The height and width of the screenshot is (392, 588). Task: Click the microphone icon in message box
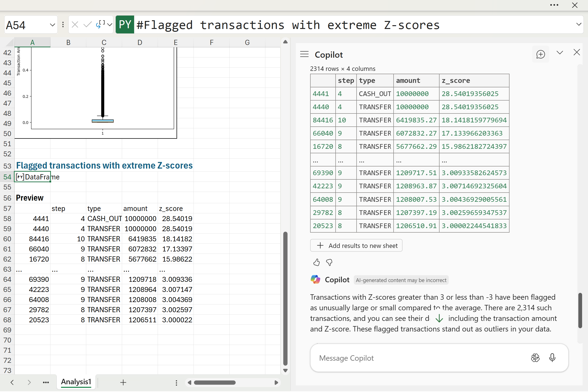[x=552, y=358]
